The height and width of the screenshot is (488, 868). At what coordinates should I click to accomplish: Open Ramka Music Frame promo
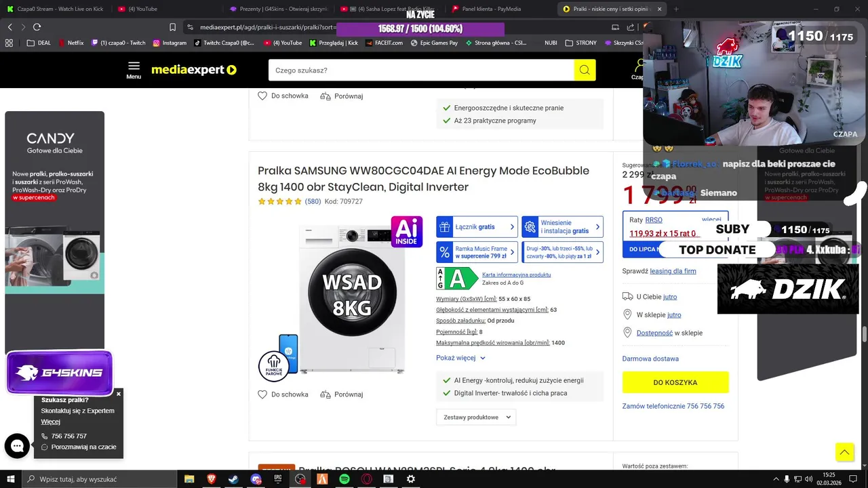(x=477, y=252)
